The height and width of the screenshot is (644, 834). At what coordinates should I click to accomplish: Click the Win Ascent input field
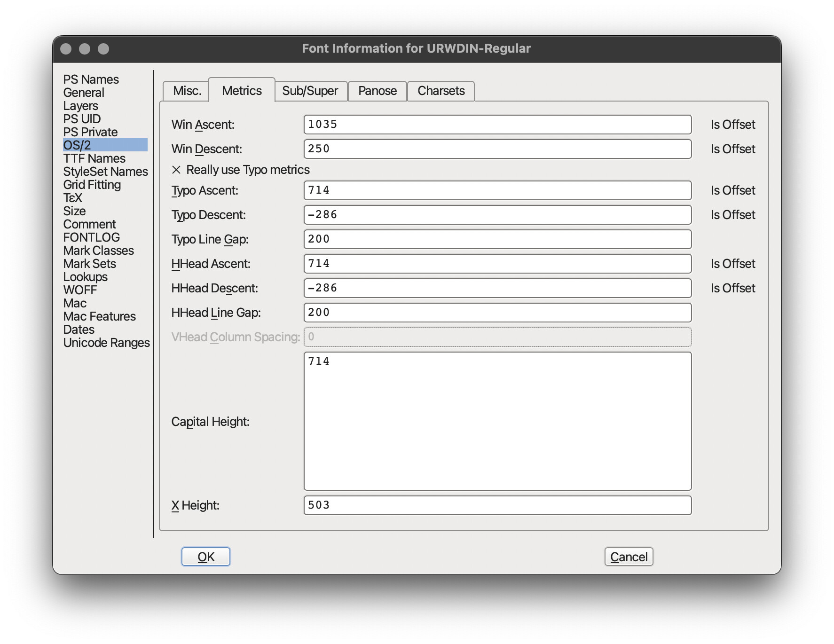(x=498, y=125)
